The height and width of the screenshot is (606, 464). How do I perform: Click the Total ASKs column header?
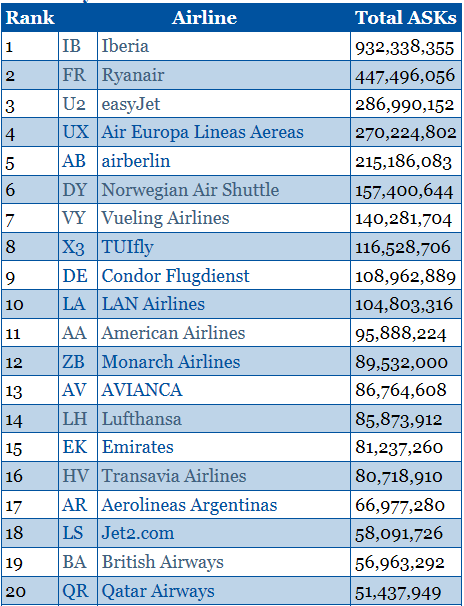pyautogui.click(x=406, y=17)
